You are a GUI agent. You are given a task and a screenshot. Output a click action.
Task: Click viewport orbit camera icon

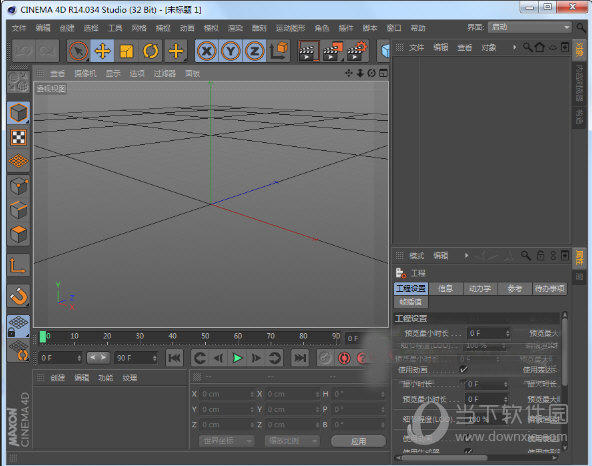(372, 73)
